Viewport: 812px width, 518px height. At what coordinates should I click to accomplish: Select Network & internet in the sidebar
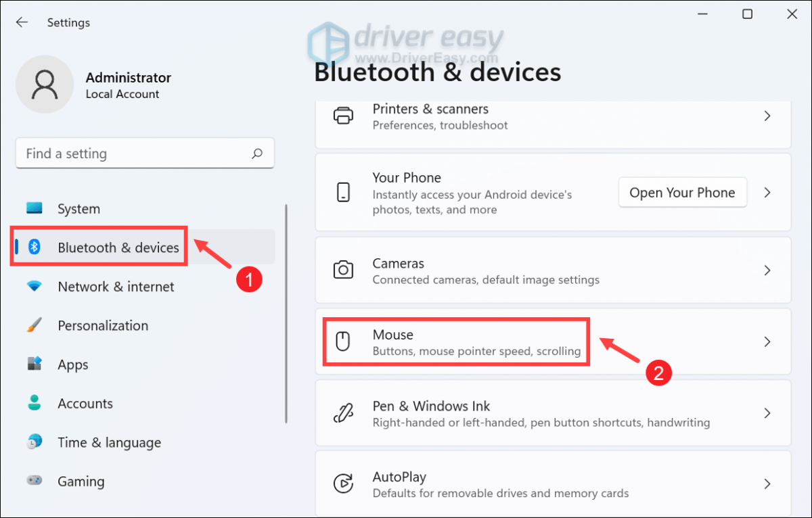[116, 287]
